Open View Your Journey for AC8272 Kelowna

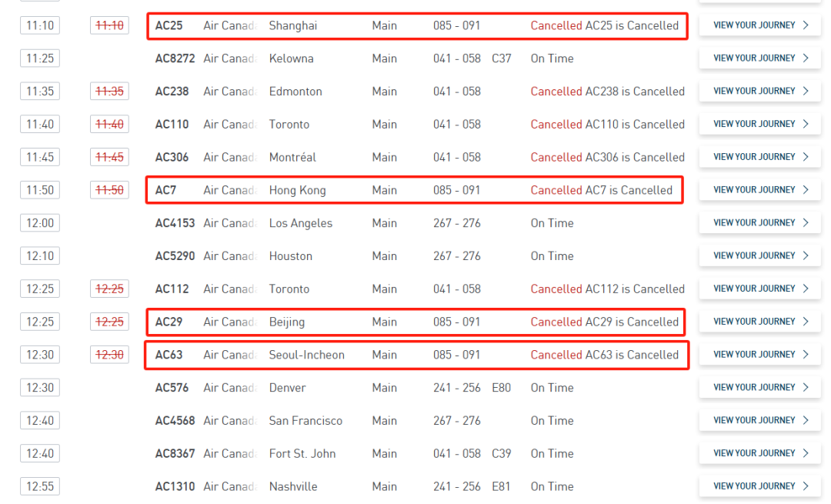(x=759, y=58)
